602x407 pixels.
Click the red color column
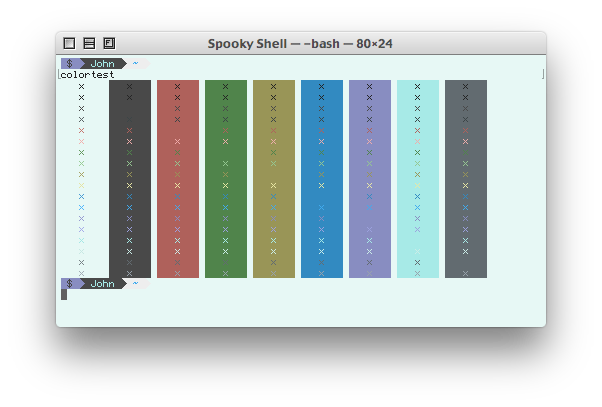click(178, 179)
